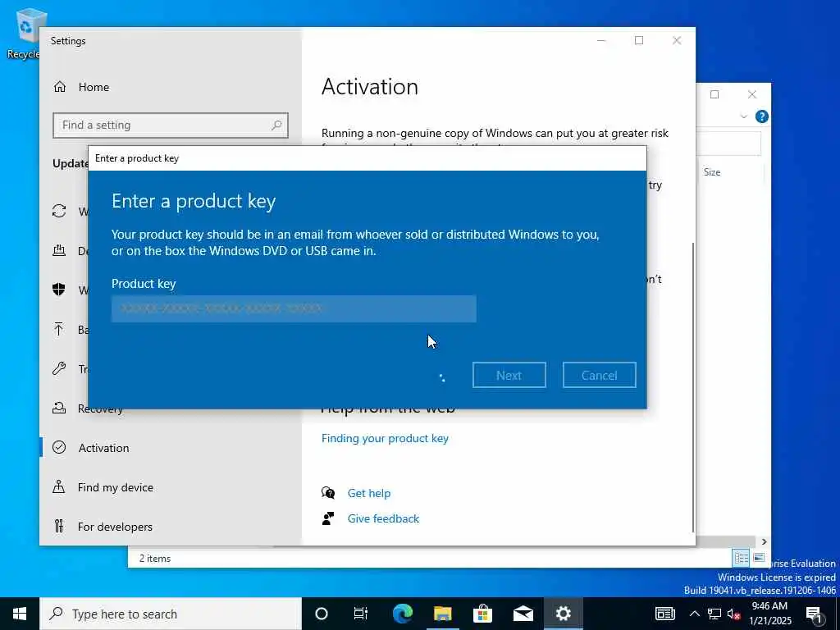Open News and interests taskbar icon

coord(664,614)
